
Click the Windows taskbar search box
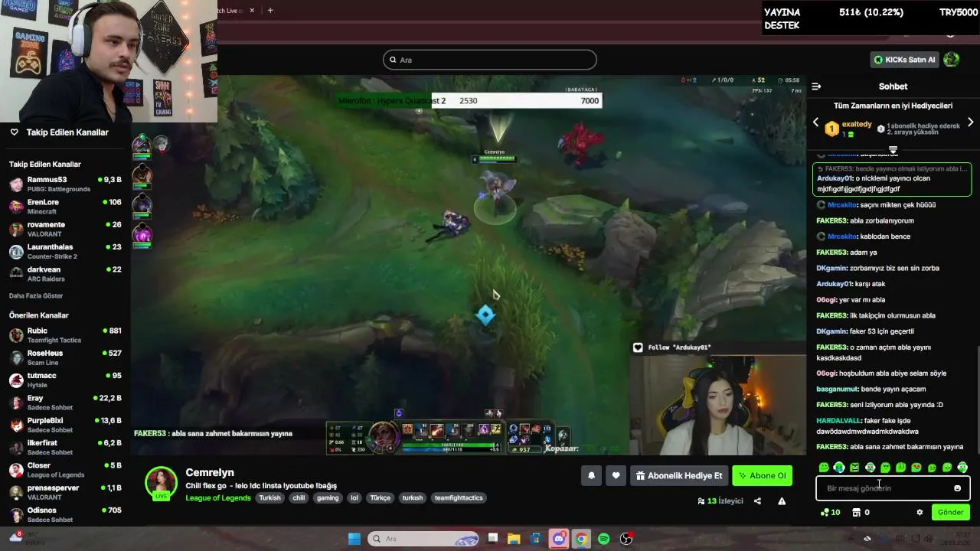pos(423,539)
